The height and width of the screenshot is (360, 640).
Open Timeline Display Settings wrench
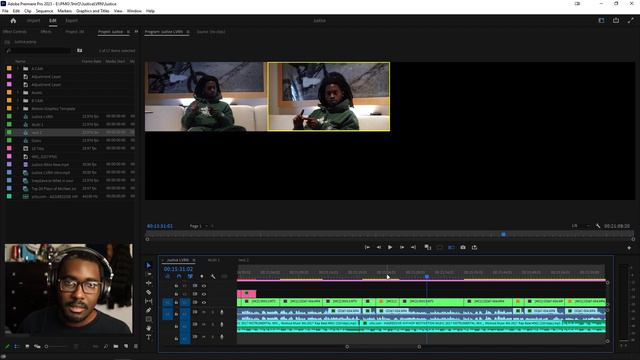click(213, 276)
